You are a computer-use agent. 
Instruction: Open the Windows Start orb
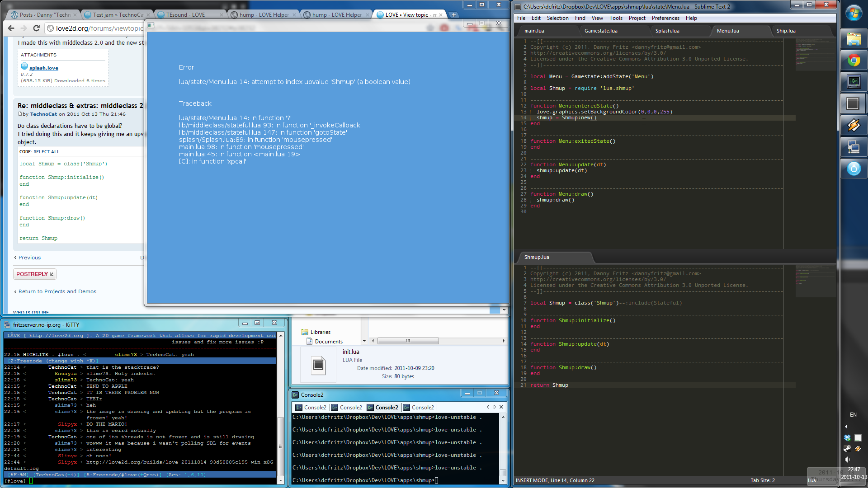tap(854, 14)
